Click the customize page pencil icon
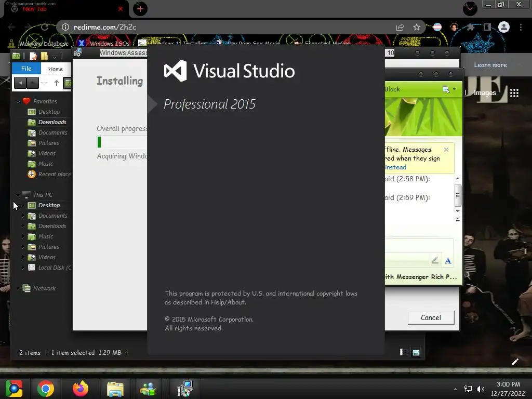Image resolution: width=532 pixels, height=399 pixels. (x=515, y=362)
